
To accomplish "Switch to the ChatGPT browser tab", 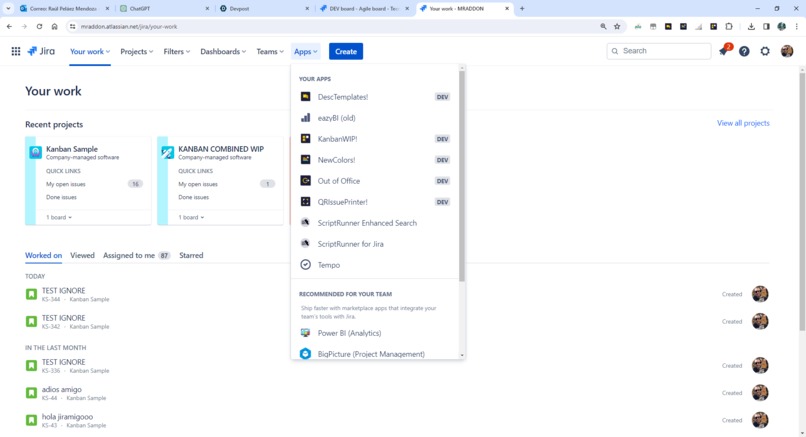I will click(x=164, y=9).
